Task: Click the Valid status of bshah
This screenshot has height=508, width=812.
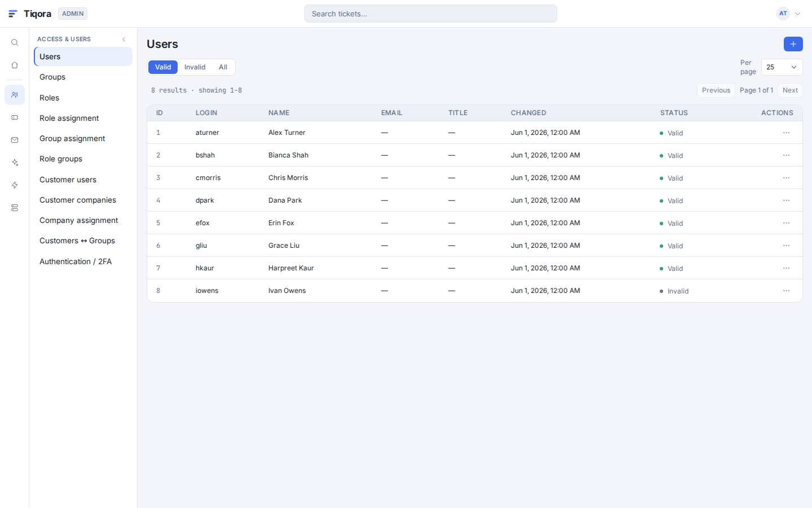Action: [x=672, y=156]
